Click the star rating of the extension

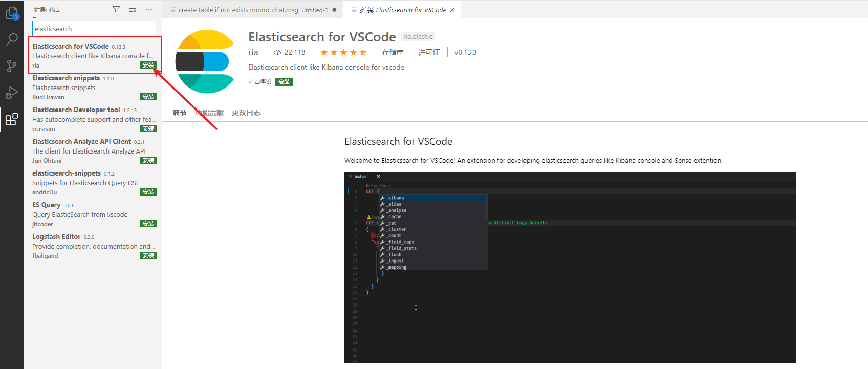tap(343, 52)
